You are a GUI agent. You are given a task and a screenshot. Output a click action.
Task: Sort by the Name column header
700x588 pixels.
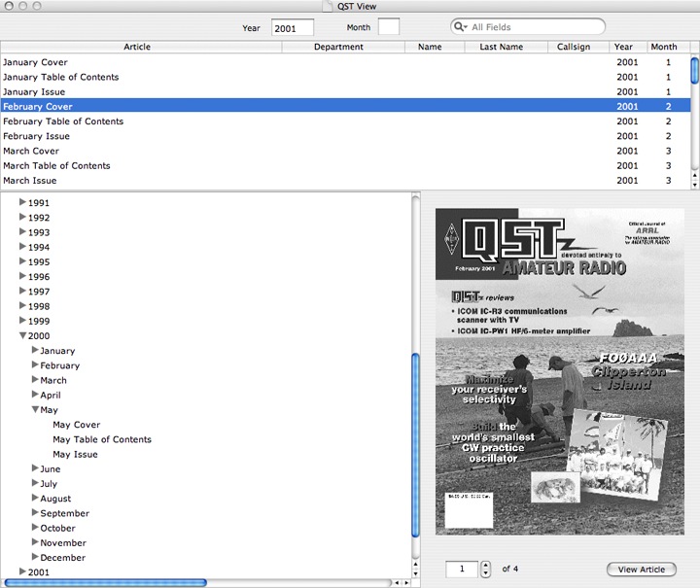pyautogui.click(x=435, y=47)
